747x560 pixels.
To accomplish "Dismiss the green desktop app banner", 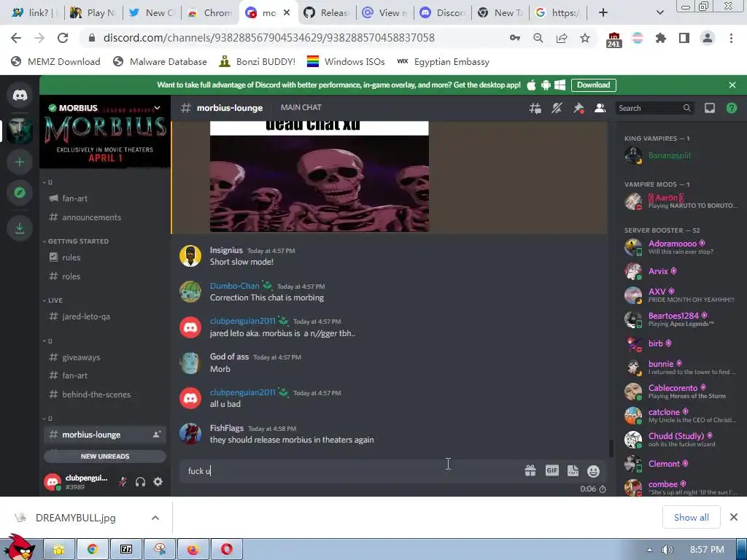I will click(732, 85).
